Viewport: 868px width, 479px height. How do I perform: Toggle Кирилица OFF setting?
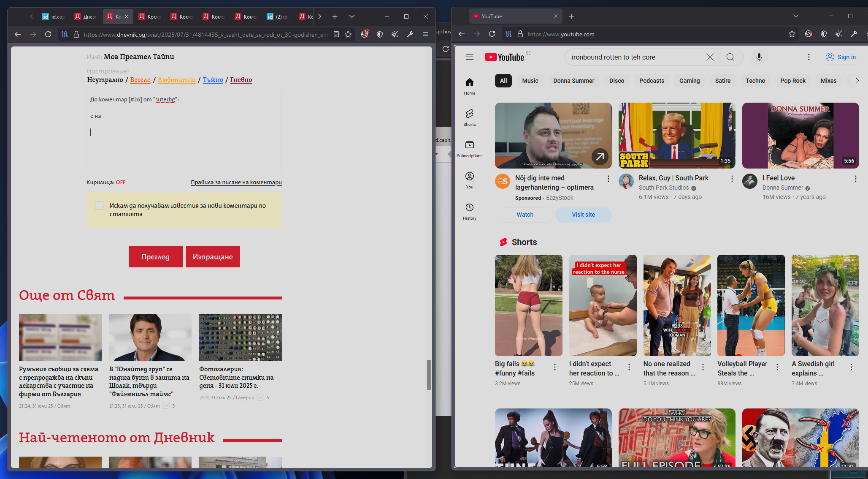click(x=121, y=182)
